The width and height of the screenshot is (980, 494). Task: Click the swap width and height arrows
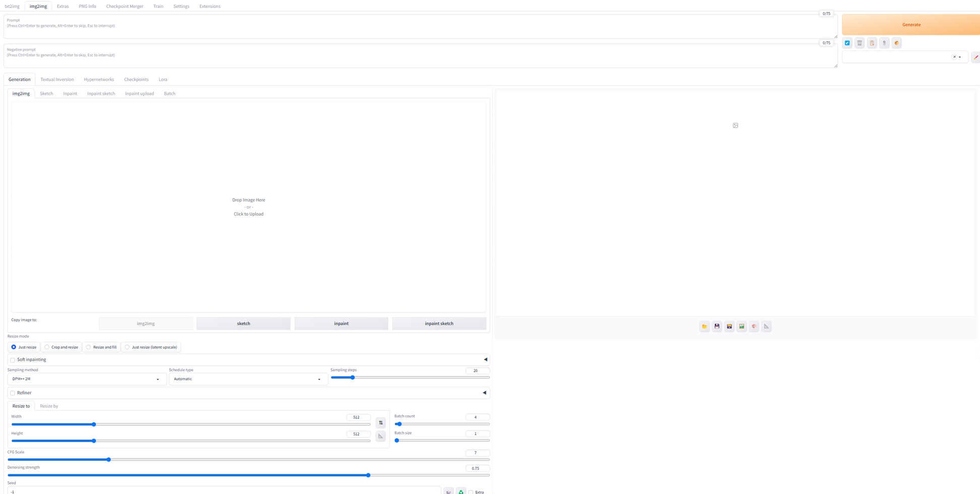click(x=381, y=423)
